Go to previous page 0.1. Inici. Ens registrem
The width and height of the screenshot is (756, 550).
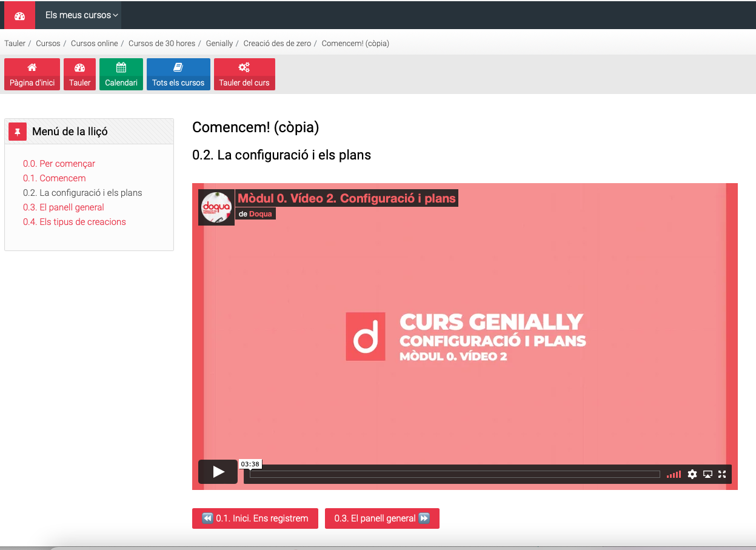tap(255, 518)
